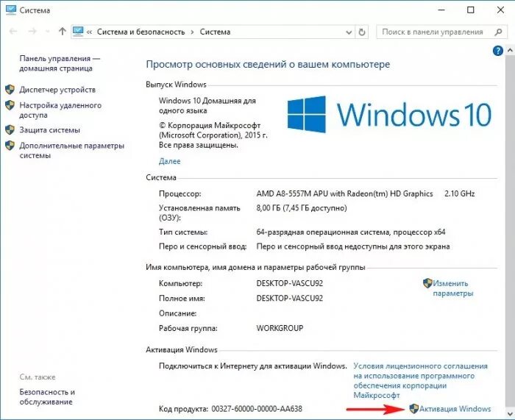Minimize the Система window
The width and height of the screenshot is (515, 420).
coord(441,10)
